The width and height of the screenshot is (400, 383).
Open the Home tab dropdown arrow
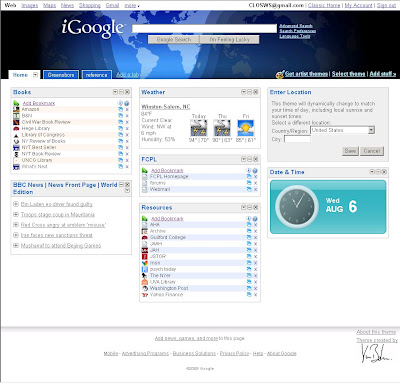[35, 75]
